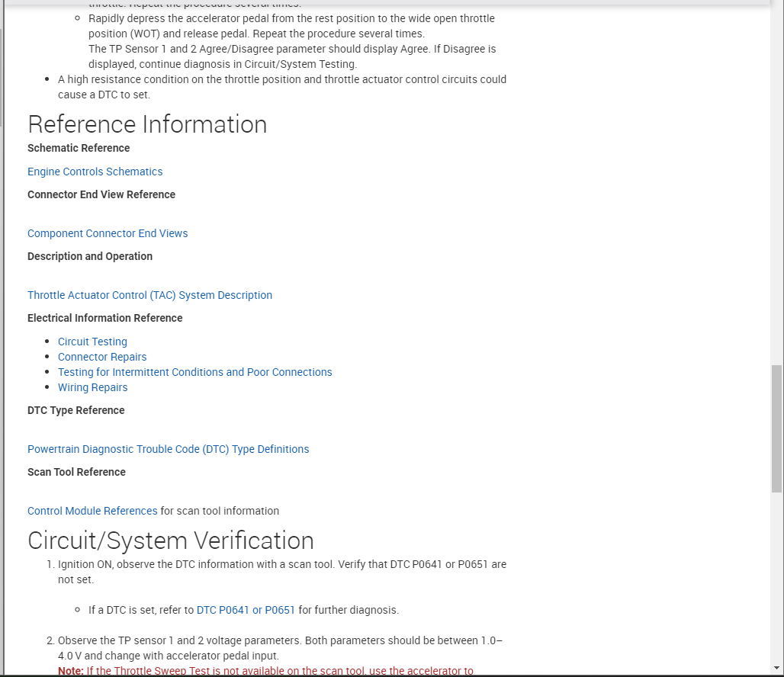Click the vertical scrollbar thumb

tap(776, 427)
